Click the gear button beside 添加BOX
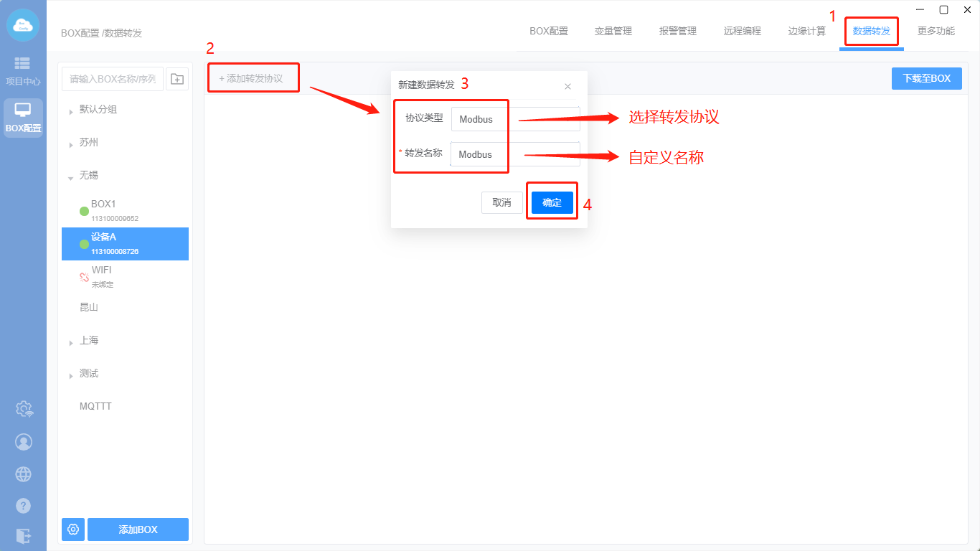980x551 pixels. click(73, 529)
